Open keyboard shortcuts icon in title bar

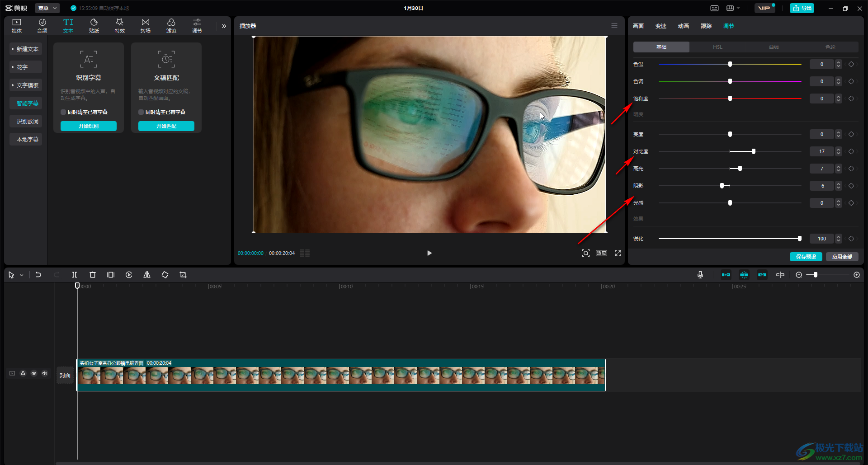tap(715, 8)
